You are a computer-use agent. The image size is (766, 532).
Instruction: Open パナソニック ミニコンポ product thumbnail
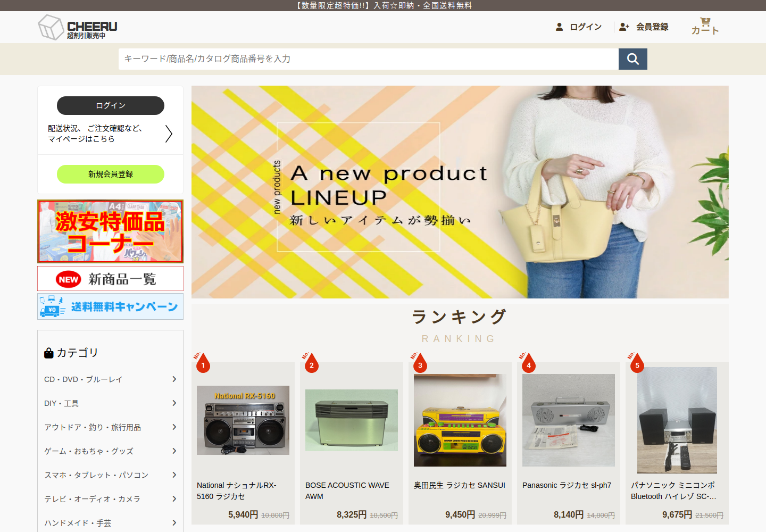[x=677, y=420]
